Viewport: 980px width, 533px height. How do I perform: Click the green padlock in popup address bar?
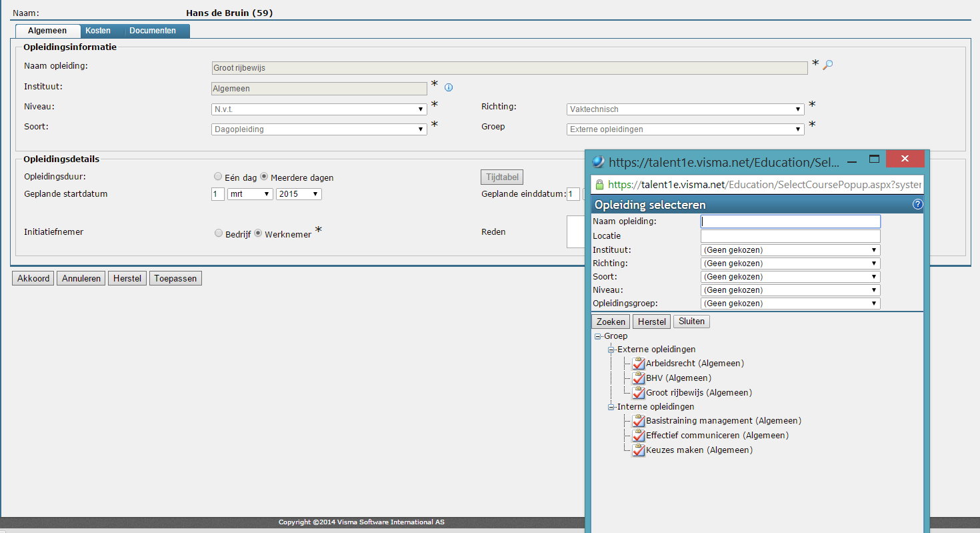(599, 184)
